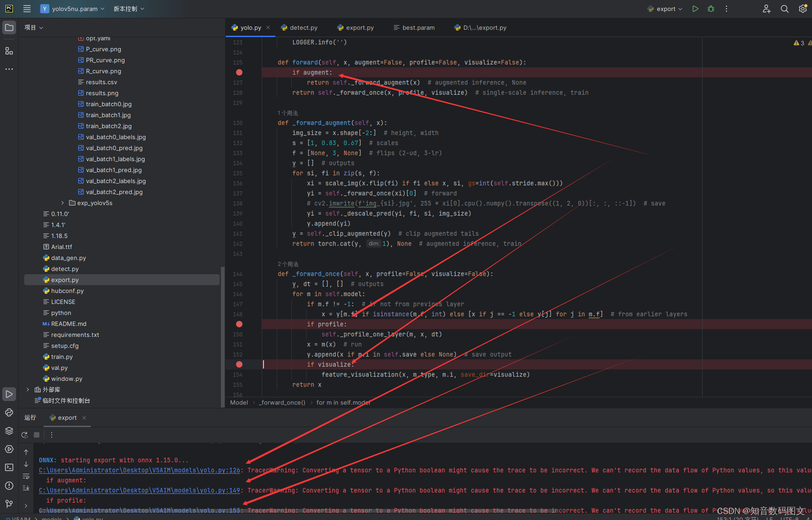The image size is (812, 520).
Task: Rerun the program in the run panel
Action: coord(24,434)
